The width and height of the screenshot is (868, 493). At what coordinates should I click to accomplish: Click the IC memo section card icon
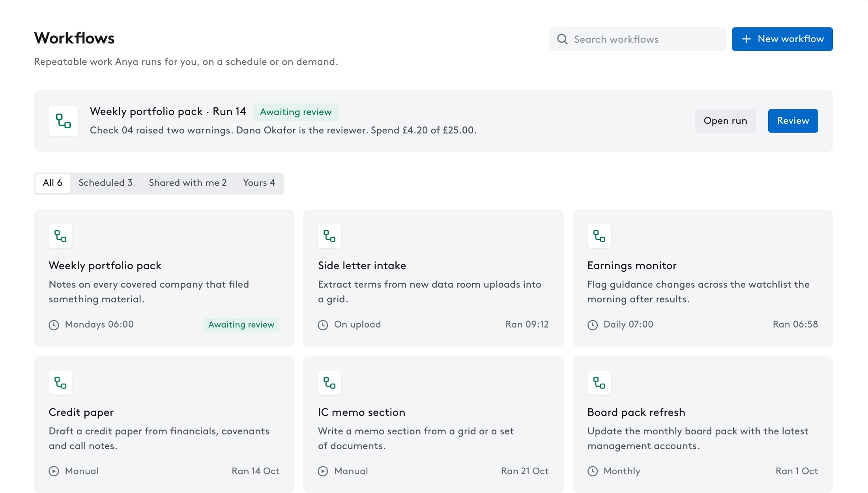coord(329,383)
